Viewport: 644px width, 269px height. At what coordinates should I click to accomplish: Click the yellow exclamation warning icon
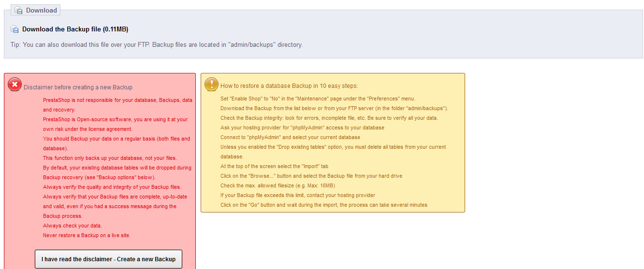pyautogui.click(x=211, y=85)
